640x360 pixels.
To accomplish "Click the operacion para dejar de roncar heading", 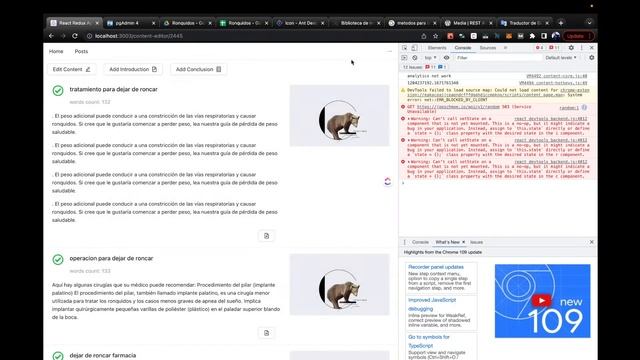I will pyautogui.click(x=111, y=258).
